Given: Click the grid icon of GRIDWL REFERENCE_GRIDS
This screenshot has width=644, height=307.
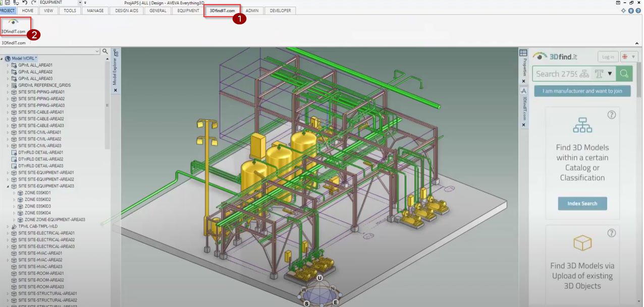Looking at the screenshot, I should point(14,85).
